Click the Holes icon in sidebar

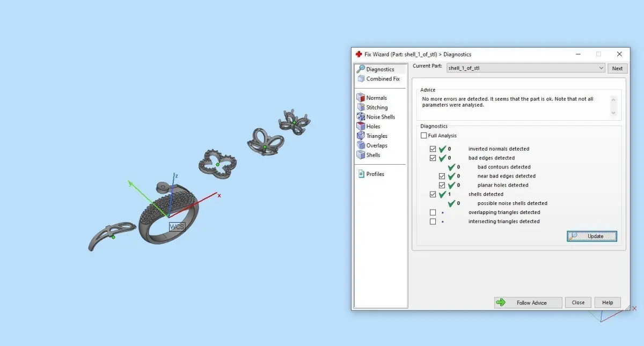361,127
